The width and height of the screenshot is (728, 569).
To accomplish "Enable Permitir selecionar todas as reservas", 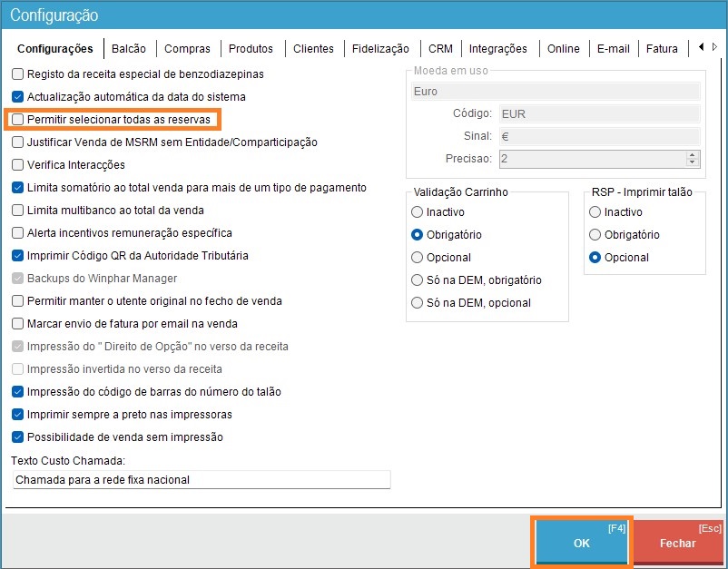I will [x=18, y=119].
